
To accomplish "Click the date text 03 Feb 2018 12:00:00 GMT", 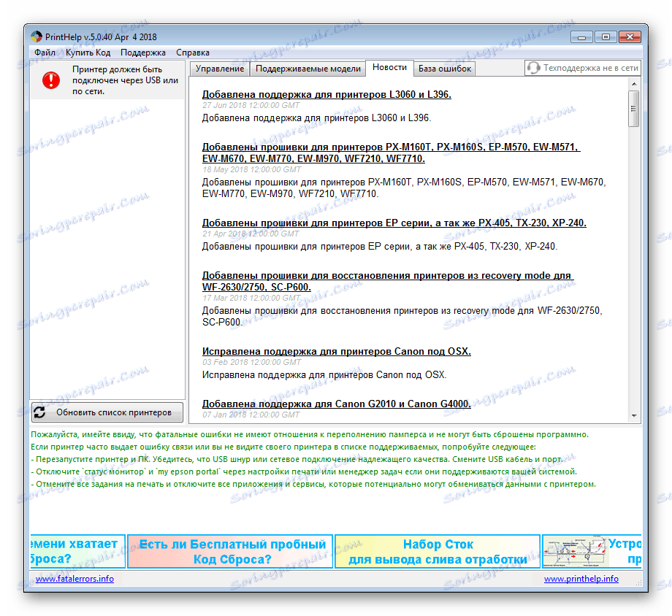I will tap(251, 363).
